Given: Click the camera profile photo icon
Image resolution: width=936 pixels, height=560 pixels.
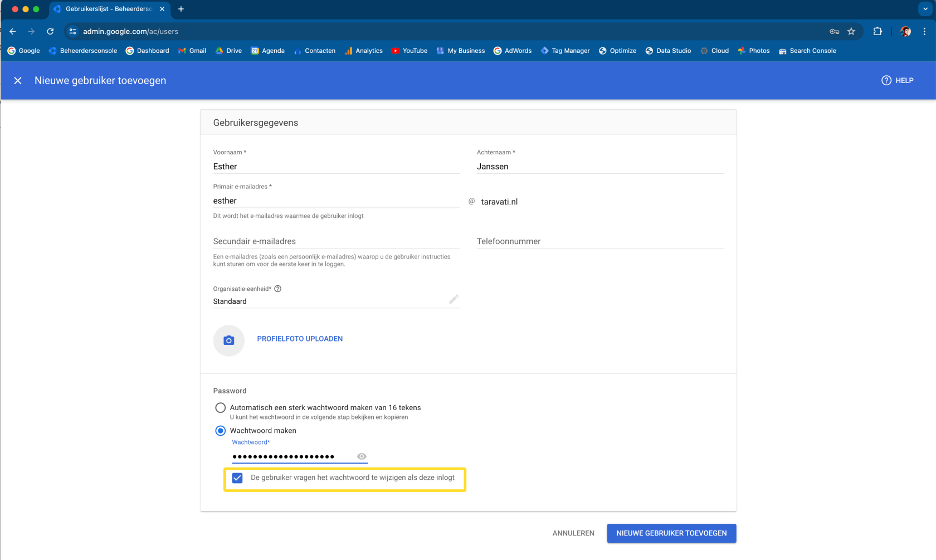Looking at the screenshot, I should (x=229, y=340).
